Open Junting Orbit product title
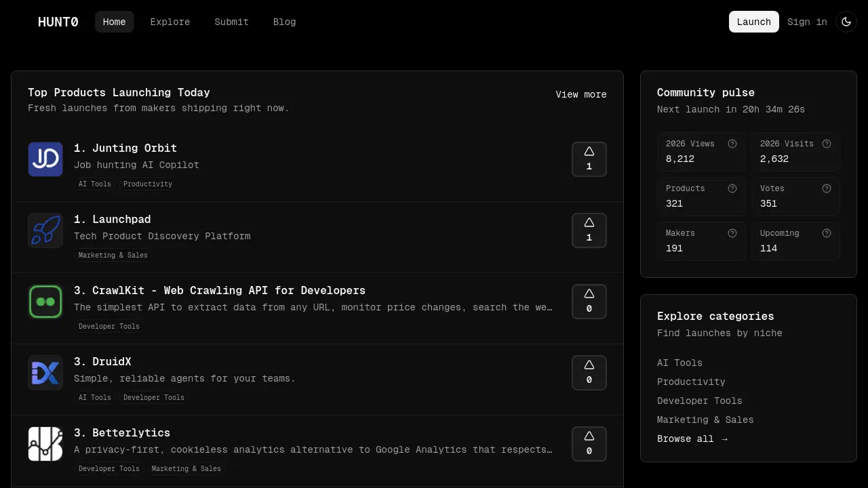Image resolution: width=868 pixels, height=488 pixels. (x=125, y=148)
